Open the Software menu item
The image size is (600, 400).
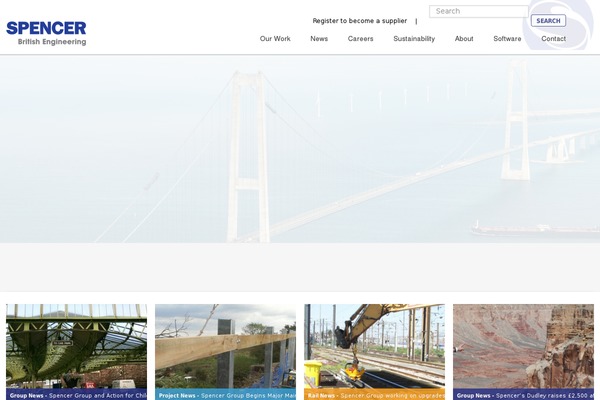click(x=507, y=39)
